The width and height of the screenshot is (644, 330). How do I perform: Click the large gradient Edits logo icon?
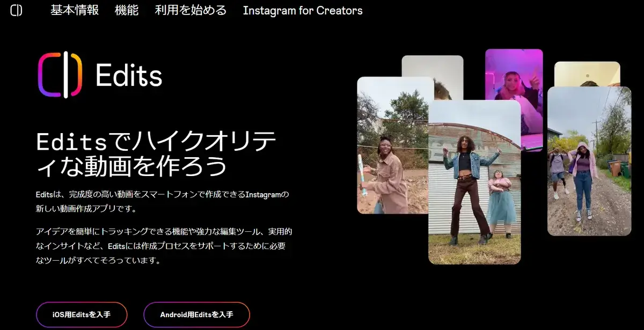[x=60, y=76]
